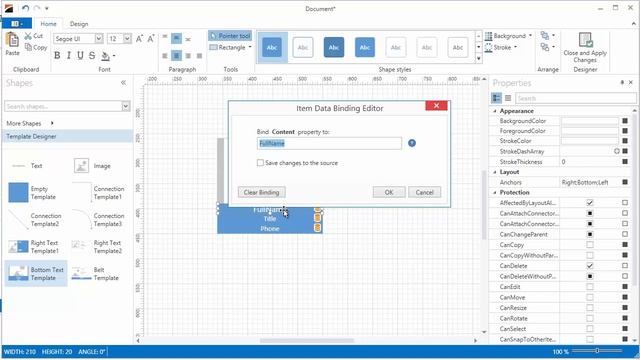The image size is (640, 360).
Task: Click Cancel in binding editor
Action: 424,192
